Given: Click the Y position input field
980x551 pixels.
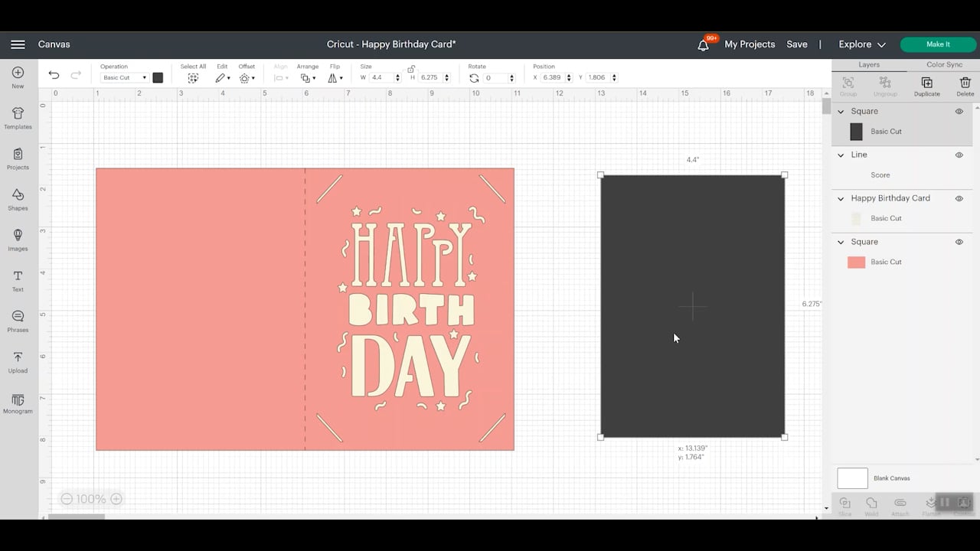Looking at the screenshot, I should (x=597, y=78).
